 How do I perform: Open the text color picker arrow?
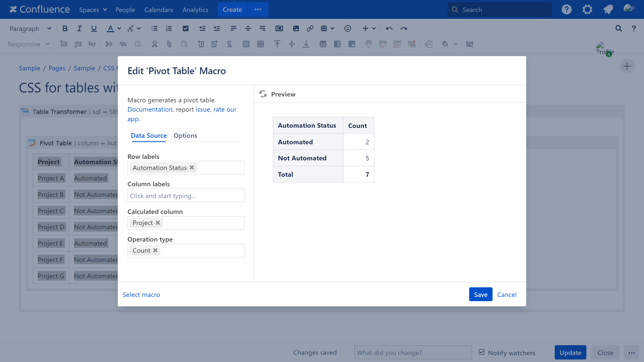119,29
